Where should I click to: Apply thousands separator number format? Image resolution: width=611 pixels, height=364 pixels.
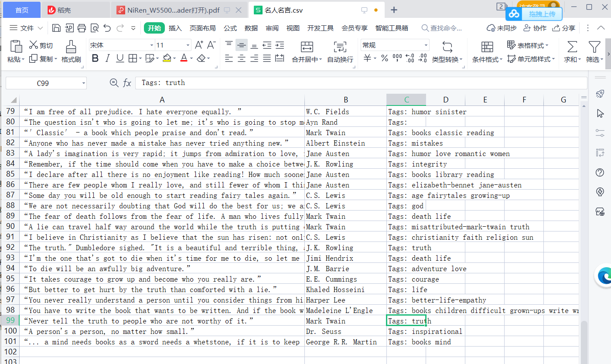click(397, 58)
